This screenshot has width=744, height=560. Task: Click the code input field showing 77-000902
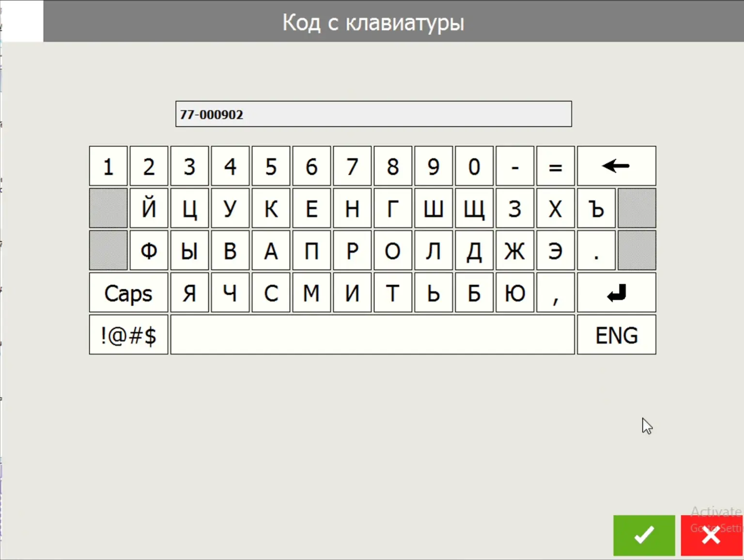373,114
